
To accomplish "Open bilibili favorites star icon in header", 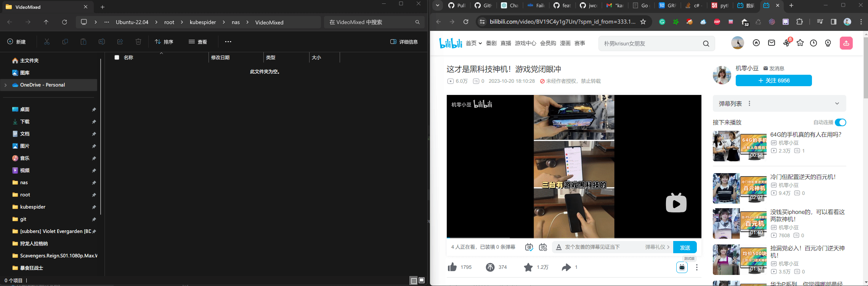I will click(800, 43).
